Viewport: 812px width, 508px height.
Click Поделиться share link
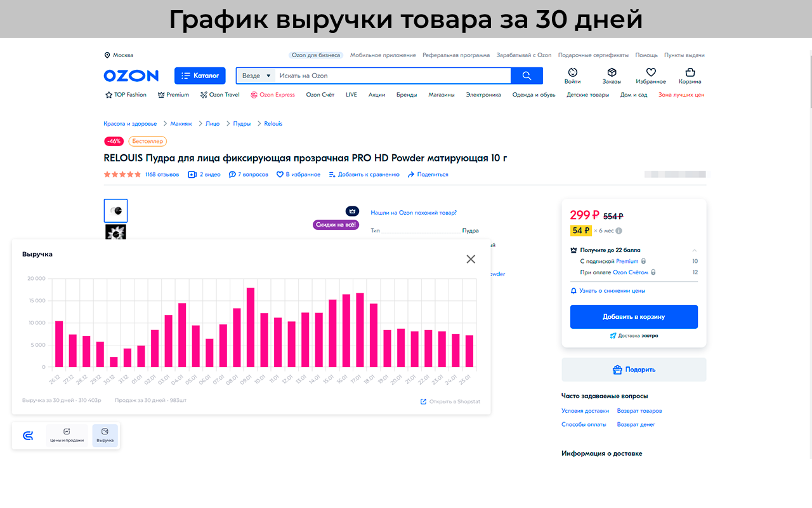[x=428, y=175]
